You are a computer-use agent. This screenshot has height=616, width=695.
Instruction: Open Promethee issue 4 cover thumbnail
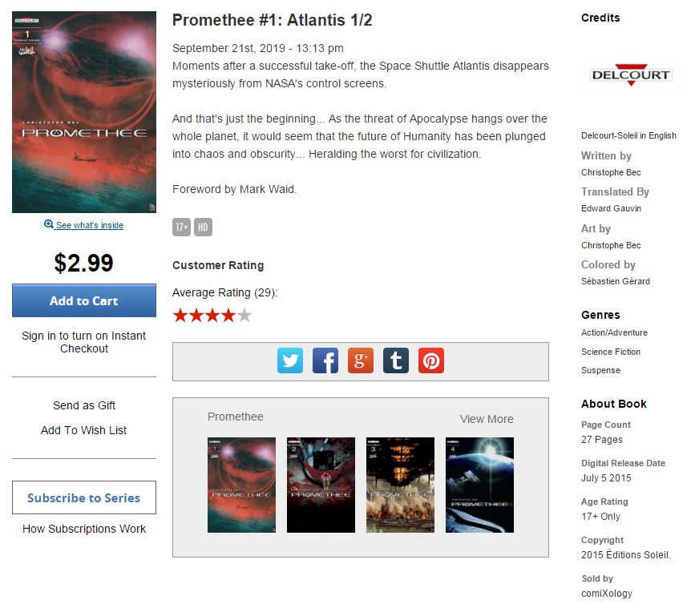[x=479, y=485]
